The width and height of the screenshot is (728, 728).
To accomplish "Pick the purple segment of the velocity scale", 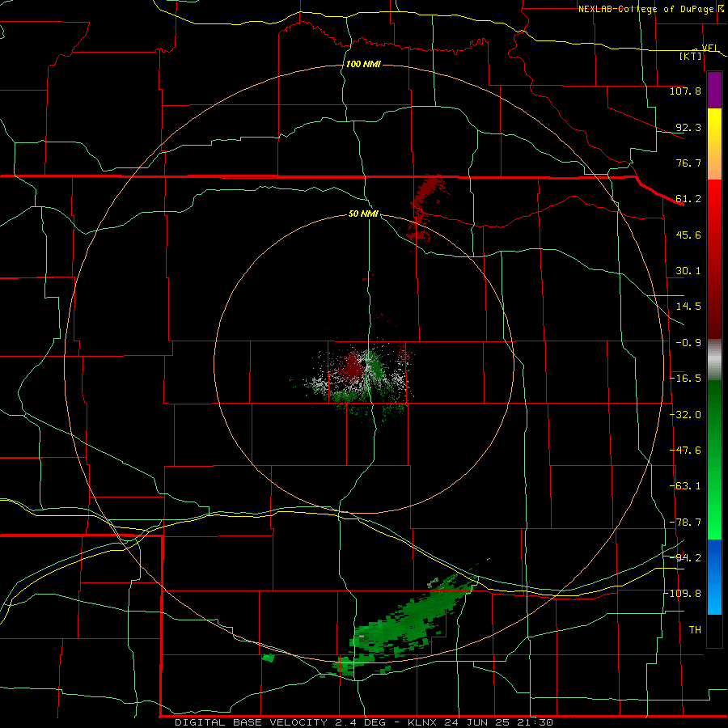I will click(x=714, y=90).
